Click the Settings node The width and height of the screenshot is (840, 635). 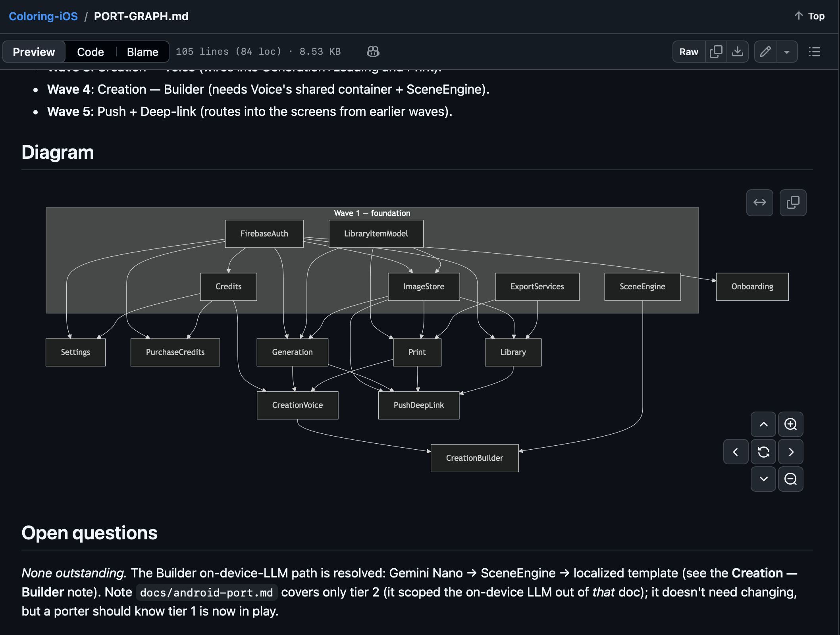(75, 352)
